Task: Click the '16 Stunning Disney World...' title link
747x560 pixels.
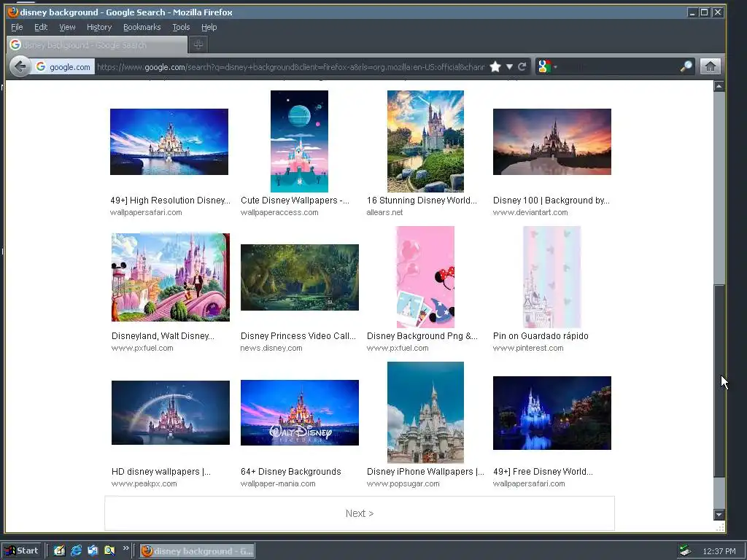Action: 422,201
